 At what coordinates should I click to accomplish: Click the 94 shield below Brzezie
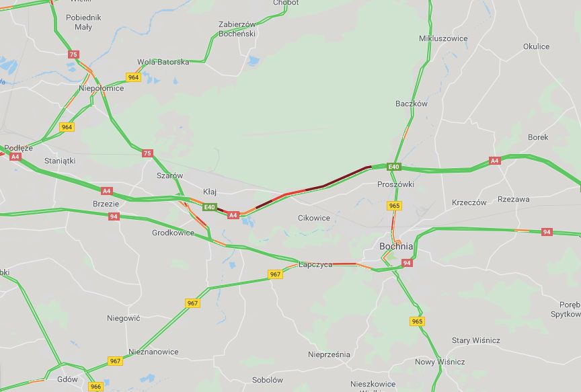point(114,217)
